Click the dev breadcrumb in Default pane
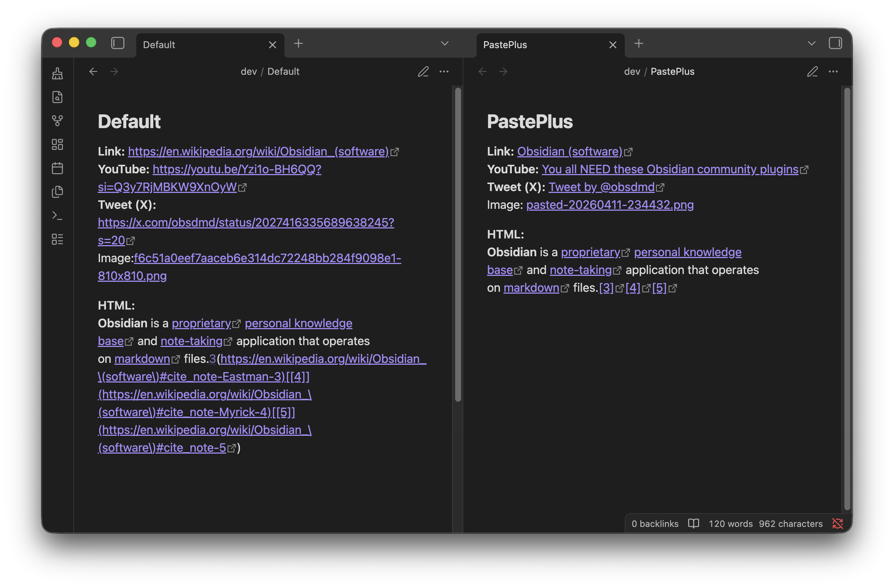The image size is (894, 588). (248, 71)
